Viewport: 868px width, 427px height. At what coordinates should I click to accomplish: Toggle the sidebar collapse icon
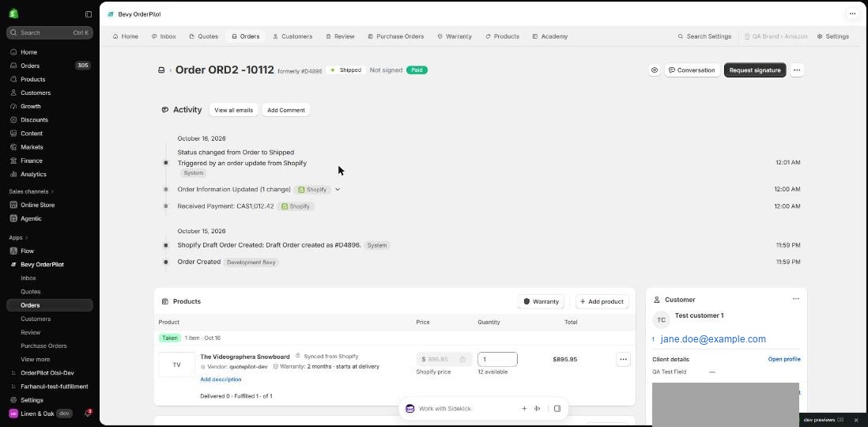[89, 14]
